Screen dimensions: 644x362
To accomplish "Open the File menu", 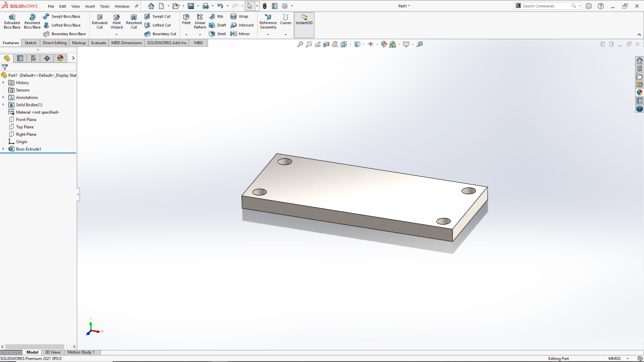I will [51, 7].
